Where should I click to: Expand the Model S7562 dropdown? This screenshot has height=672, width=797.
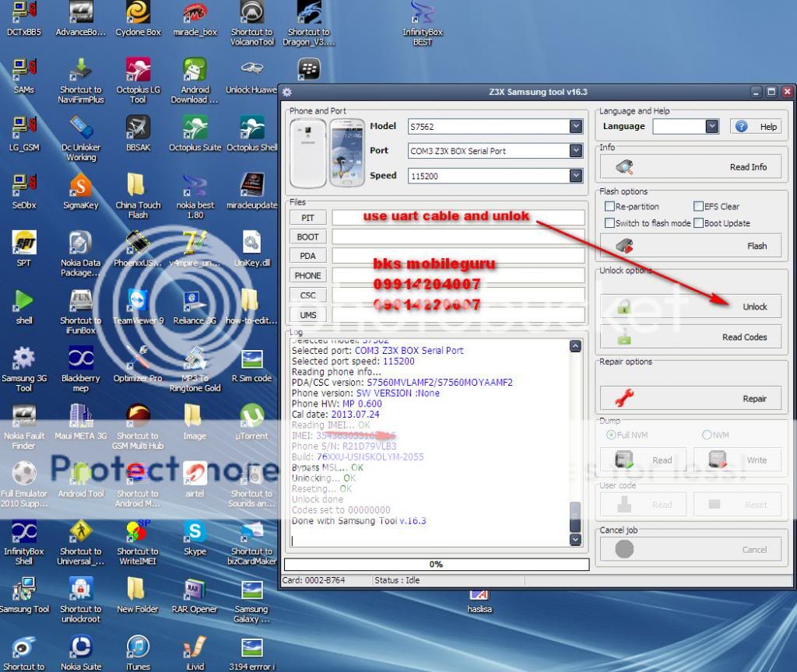pyautogui.click(x=575, y=127)
